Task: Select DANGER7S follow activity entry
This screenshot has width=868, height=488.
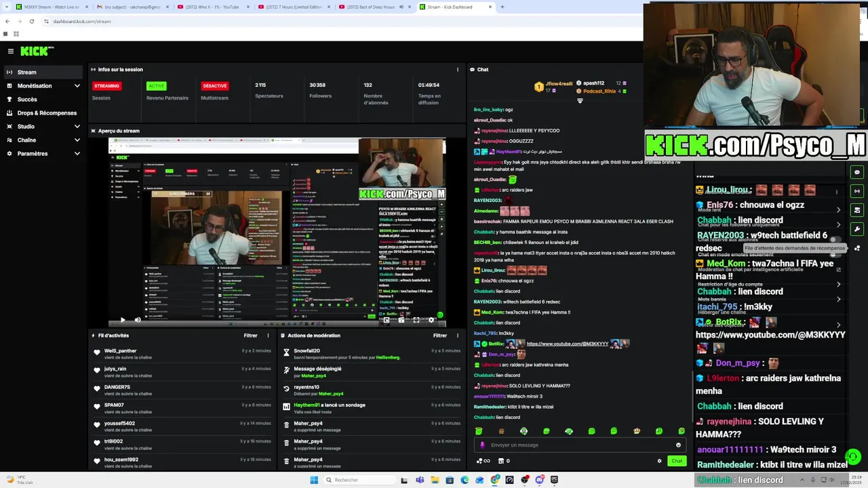Action: click(x=183, y=390)
